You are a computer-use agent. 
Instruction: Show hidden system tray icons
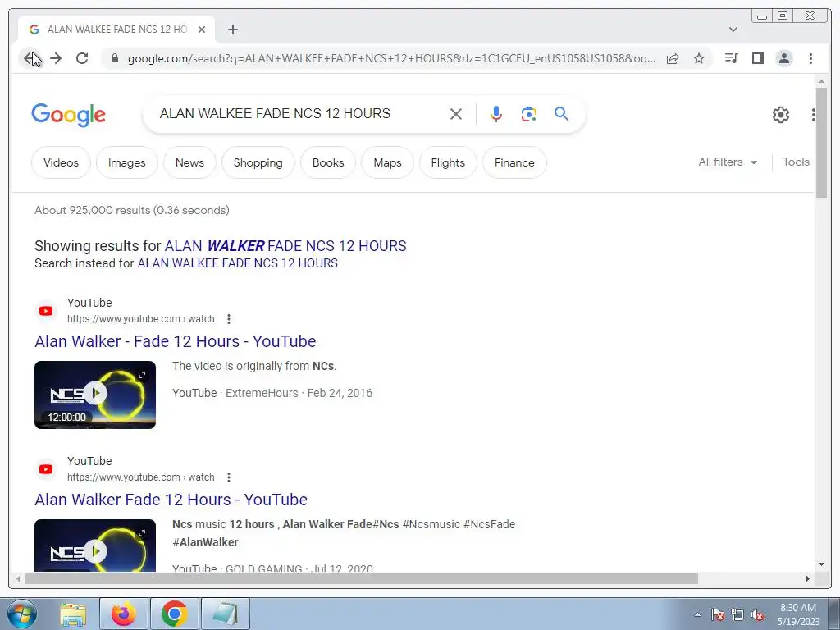(x=697, y=614)
